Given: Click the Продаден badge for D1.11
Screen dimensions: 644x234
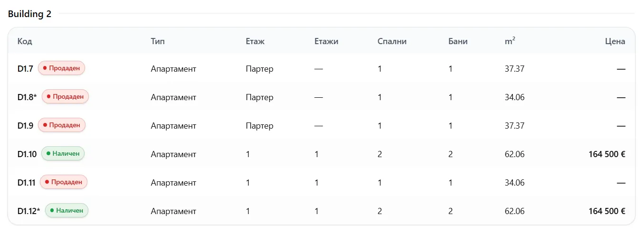Looking at the screenshot, I should click(x=64, y=182).
